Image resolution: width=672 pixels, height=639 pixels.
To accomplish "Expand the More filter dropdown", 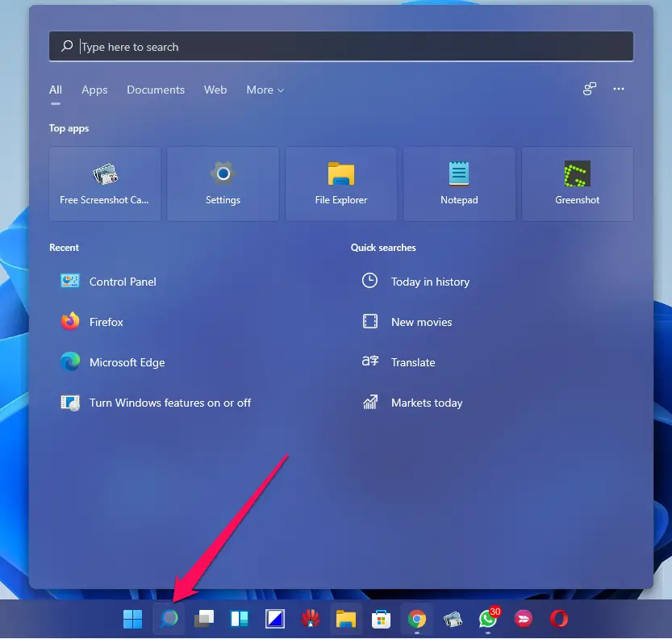I will (x=265, y=90).
